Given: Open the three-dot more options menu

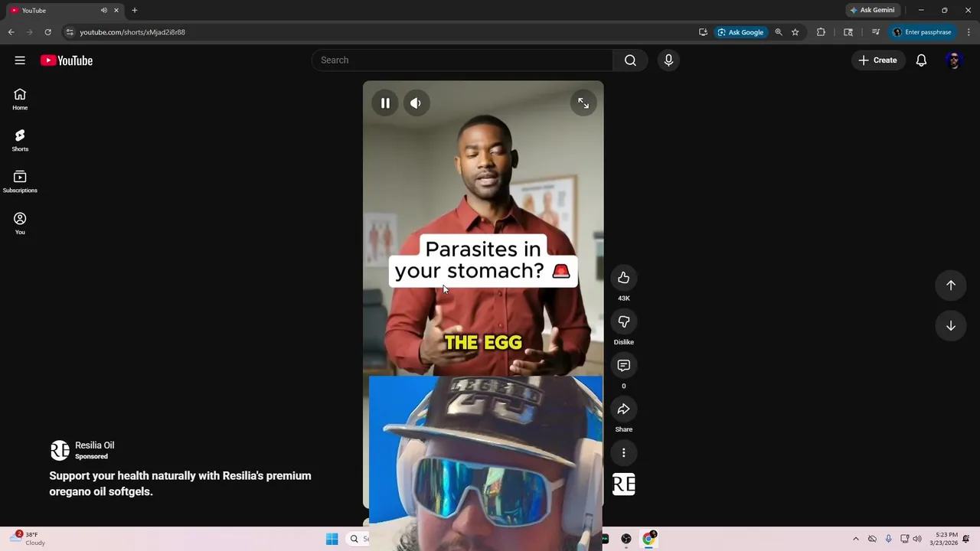Looking at the screenshot, I should coord(623,453).
